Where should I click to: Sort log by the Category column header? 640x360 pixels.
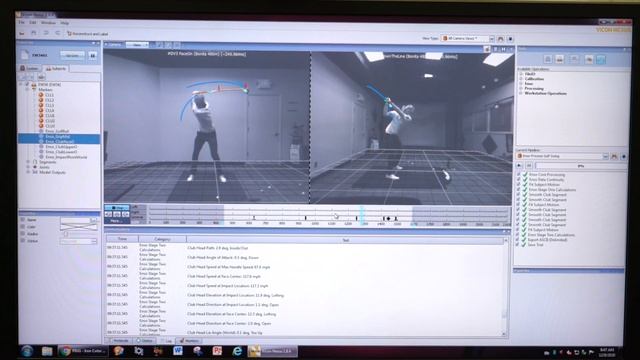(x=162, y=239)
